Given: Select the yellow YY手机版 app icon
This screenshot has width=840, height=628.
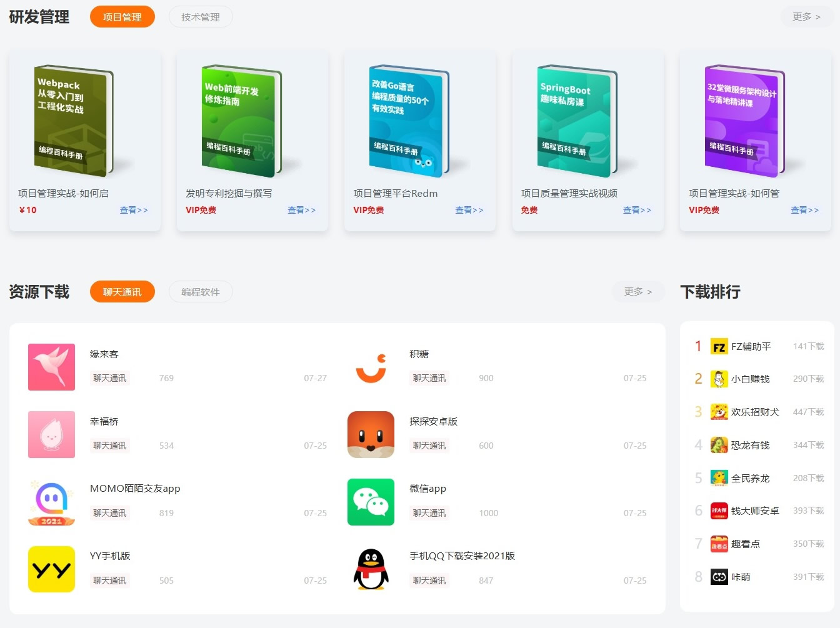Looking at the screenshot, I should (x=51, y=569).
